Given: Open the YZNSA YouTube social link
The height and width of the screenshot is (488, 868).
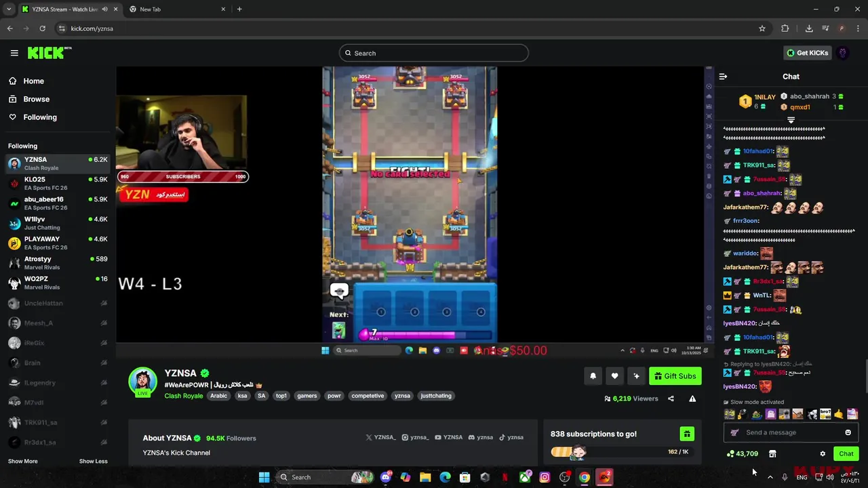Looking at the screenshot, I should coord(448,437).
